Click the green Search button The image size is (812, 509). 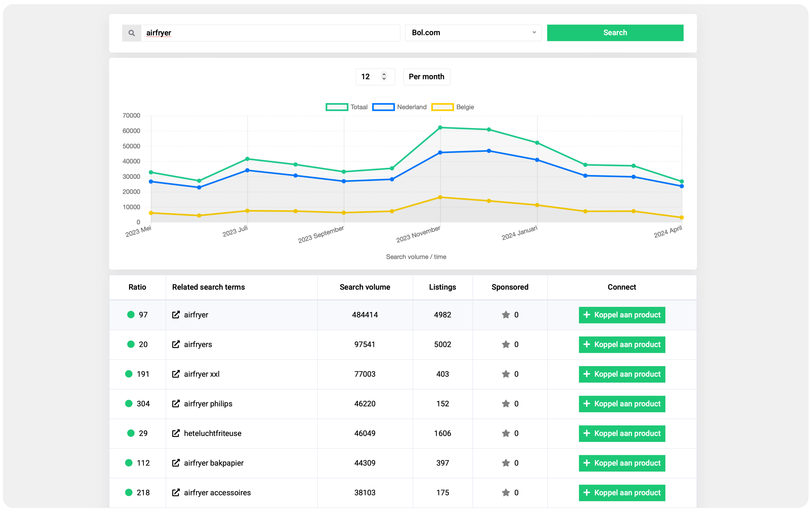coord(615,33)
